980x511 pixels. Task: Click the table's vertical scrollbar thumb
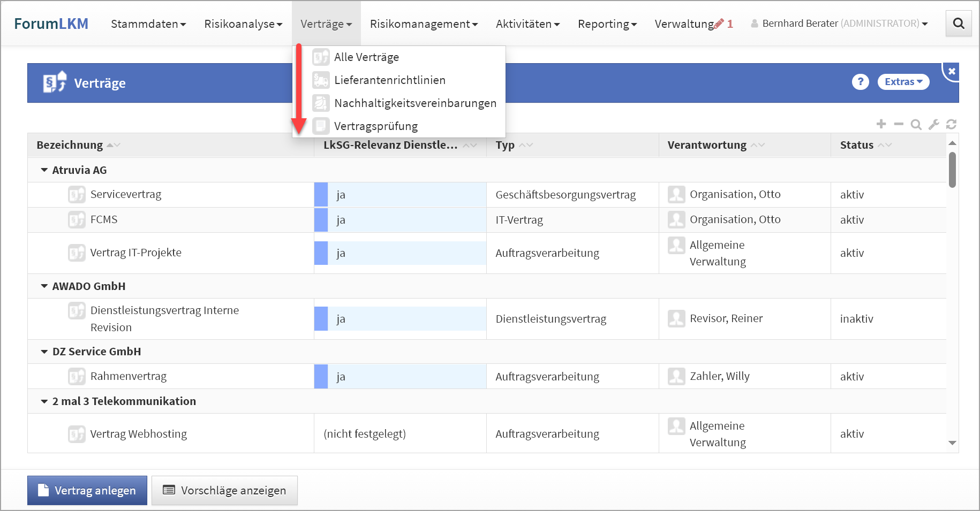(952, 170)
